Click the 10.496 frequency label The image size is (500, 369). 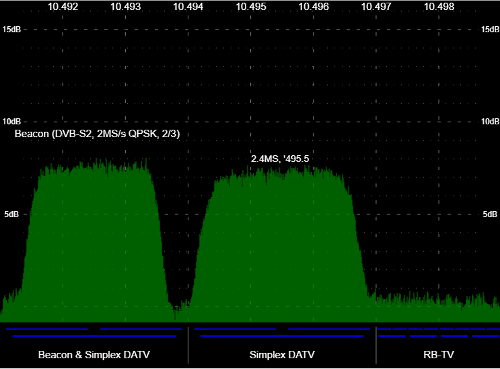coord(314,6)
